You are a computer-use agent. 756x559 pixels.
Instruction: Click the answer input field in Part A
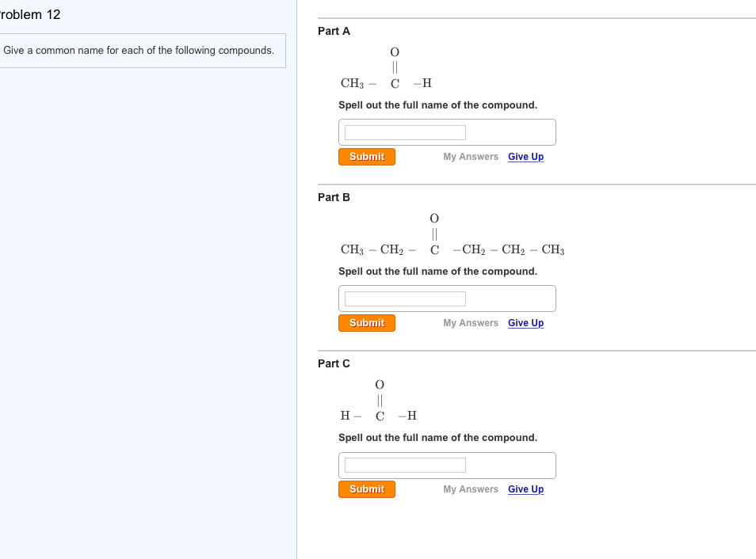click(x=403, y=131)
